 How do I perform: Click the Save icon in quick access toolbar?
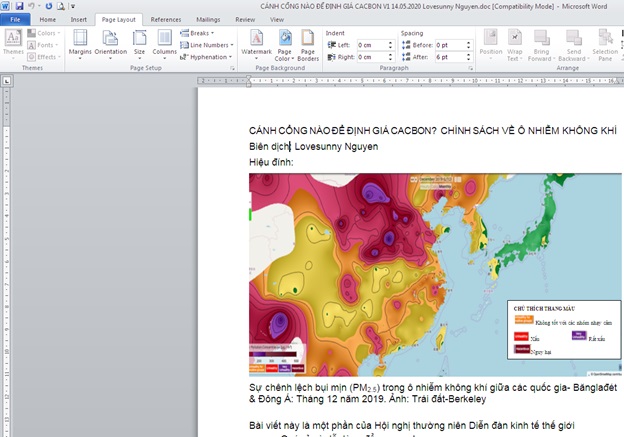click(19, 6)
